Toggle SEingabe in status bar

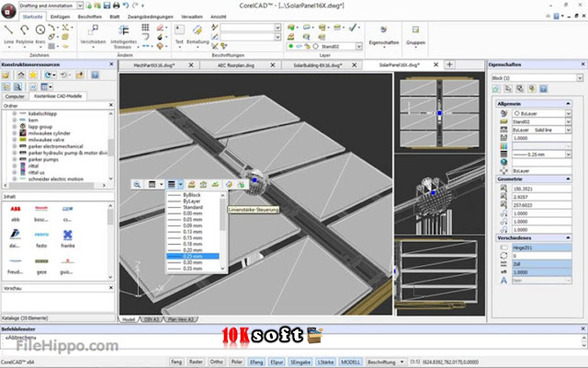(x=300, y=362)
